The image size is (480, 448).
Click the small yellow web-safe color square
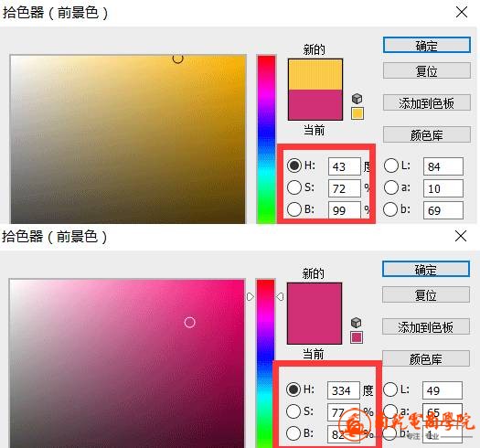tap(357, 113)
